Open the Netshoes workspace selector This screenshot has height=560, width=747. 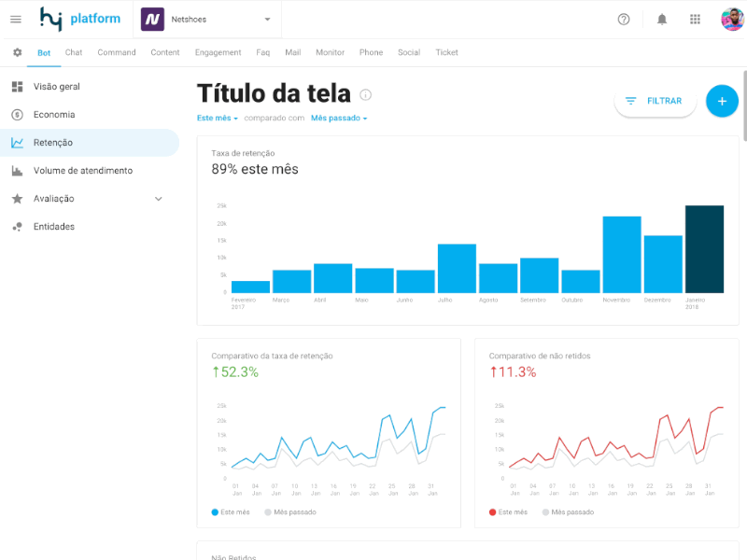tap(207, 18)
